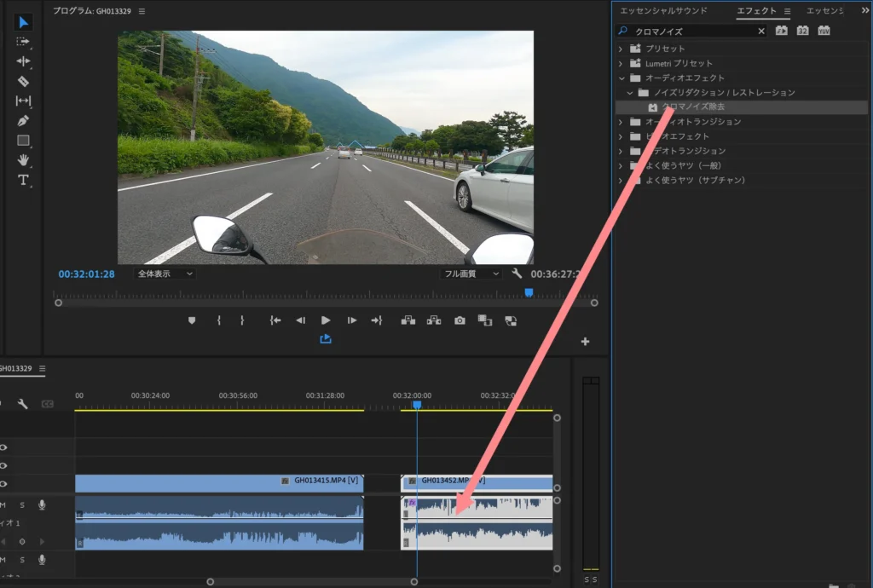Select the Pen tool
Viewport: 873px width, 588px height.
tap(23, 121)
